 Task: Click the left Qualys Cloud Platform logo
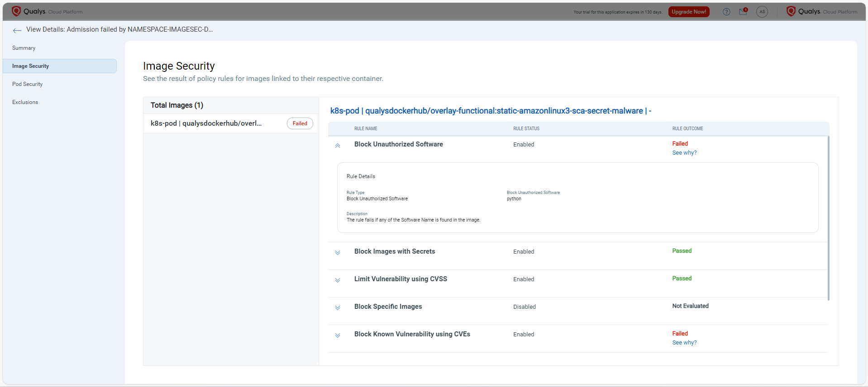pyautogui.click(x=47, y=11)
